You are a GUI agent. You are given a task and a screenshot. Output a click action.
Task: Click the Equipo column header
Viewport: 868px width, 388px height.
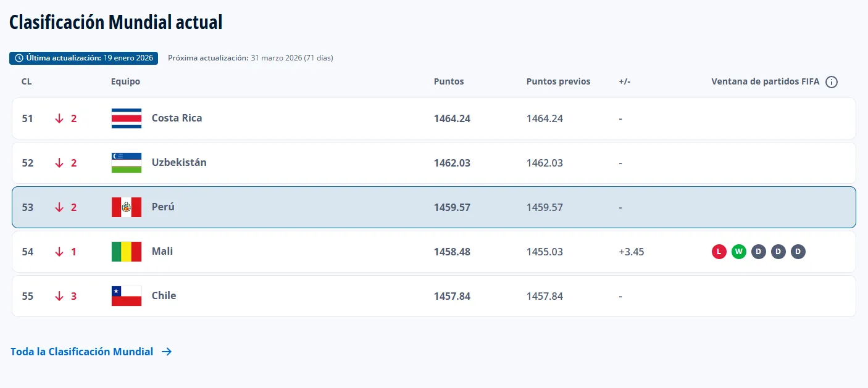click(x=125, y=81)
